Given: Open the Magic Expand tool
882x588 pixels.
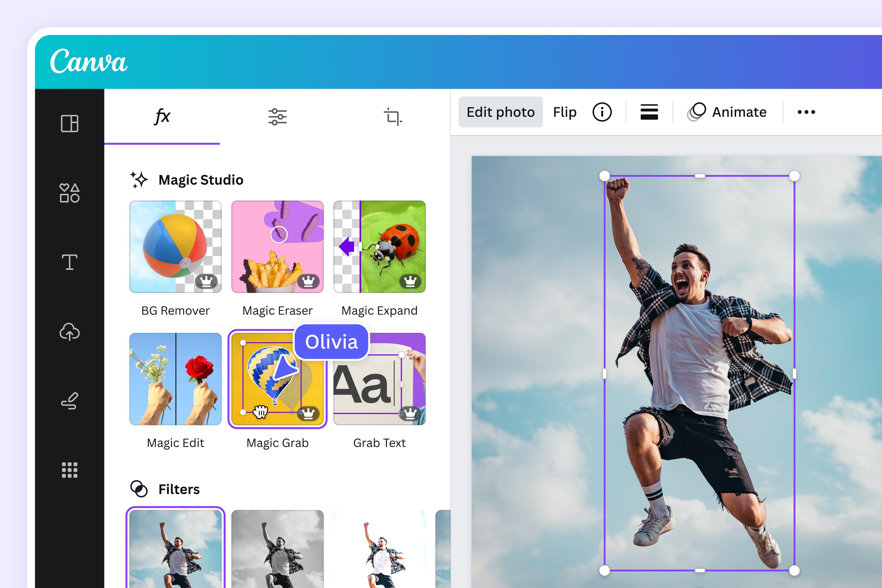Looking at the screenshot, I should point(379,251).
